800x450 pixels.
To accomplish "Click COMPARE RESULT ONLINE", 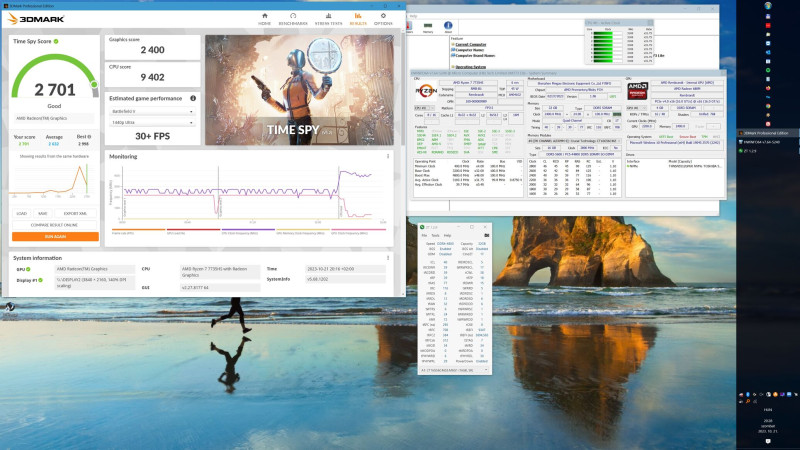I will click(x=54, y=224).
